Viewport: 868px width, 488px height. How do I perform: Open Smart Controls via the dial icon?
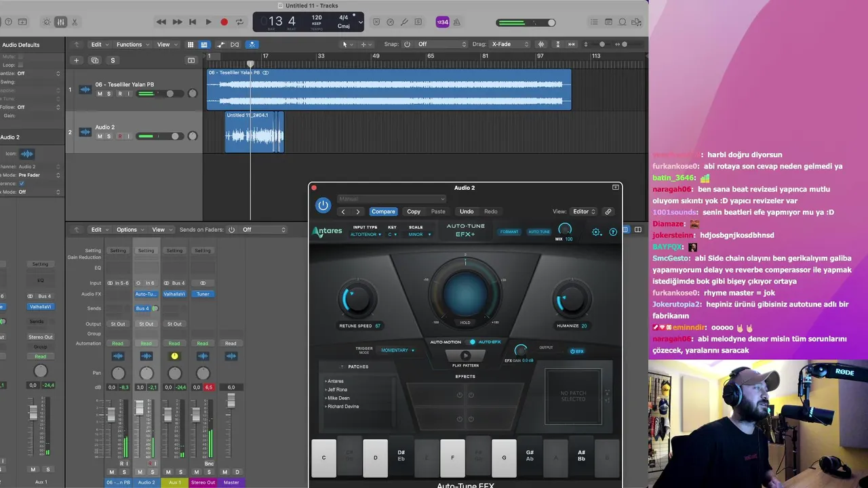click(x=47, y=22)
